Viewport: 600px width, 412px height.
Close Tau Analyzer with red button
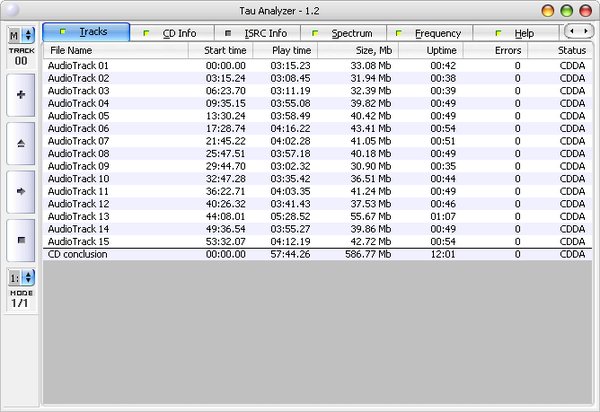[585, 11]
